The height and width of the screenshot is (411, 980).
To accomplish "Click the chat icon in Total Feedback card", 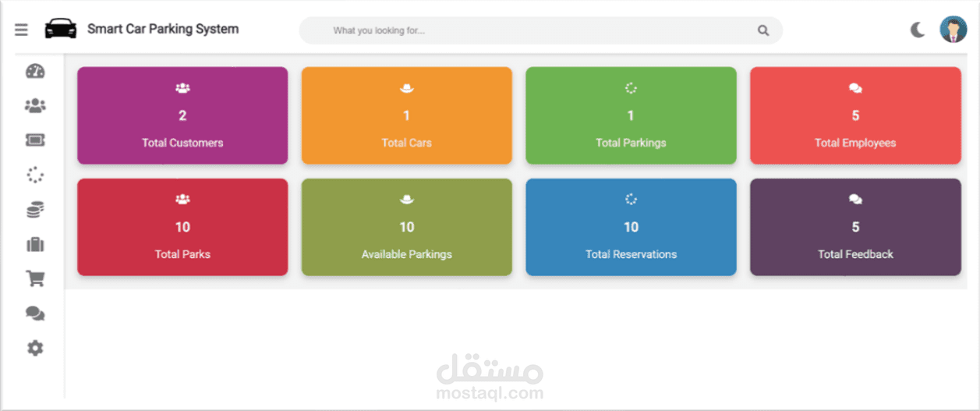I will (855, 200).
